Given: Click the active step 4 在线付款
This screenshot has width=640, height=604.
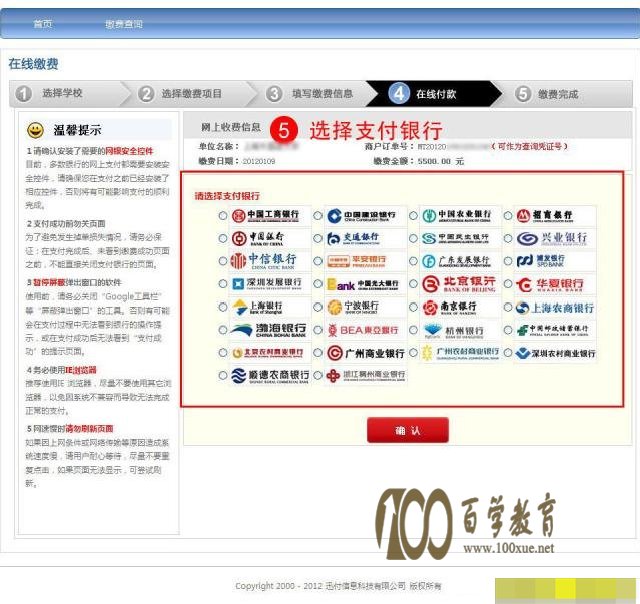Looking at the screenshot, I should (x=433, y=93).
